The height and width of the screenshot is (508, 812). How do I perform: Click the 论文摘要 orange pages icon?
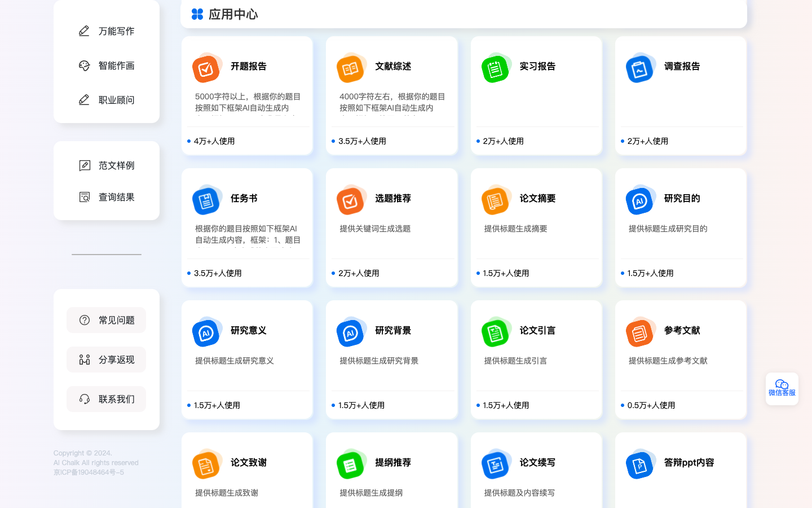[496, 200]
